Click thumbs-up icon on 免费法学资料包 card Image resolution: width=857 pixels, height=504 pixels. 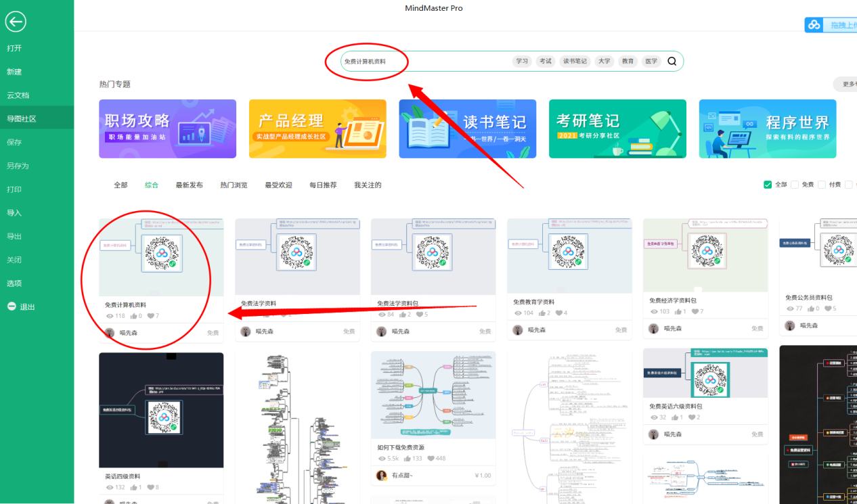point(403,315)
